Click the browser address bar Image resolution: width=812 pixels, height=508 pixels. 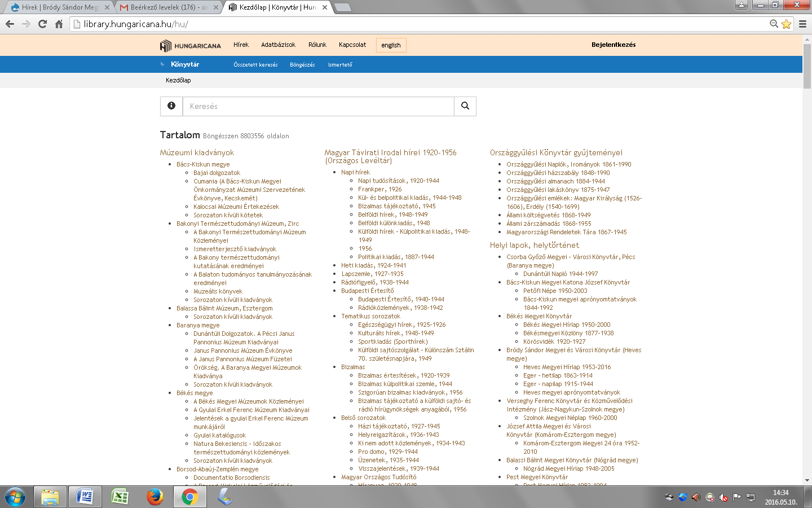[418, 24]
